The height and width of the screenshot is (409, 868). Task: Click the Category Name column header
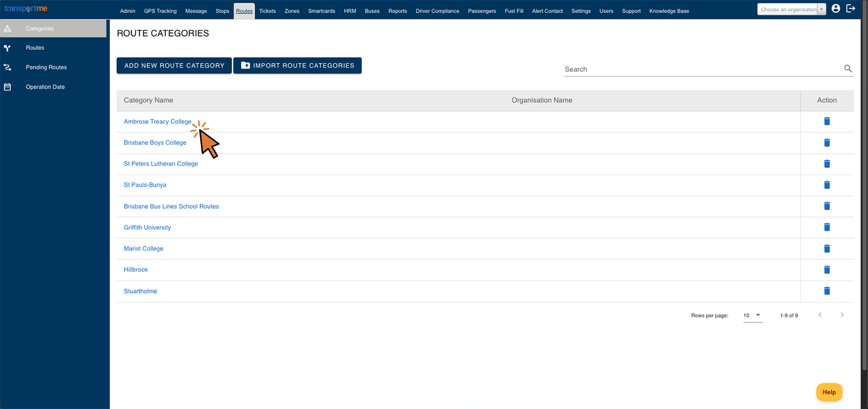pos(148,100)
